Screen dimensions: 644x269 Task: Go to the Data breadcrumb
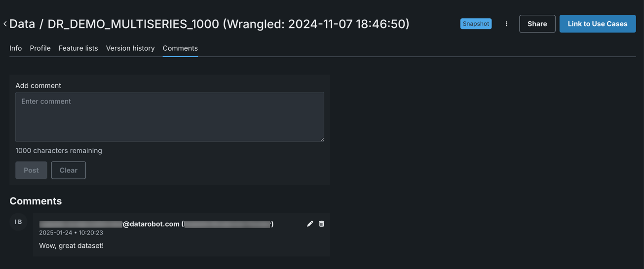point(22,24)
